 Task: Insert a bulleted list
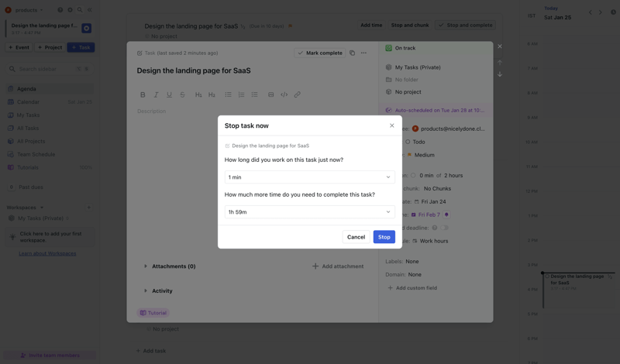coord(228,94)
